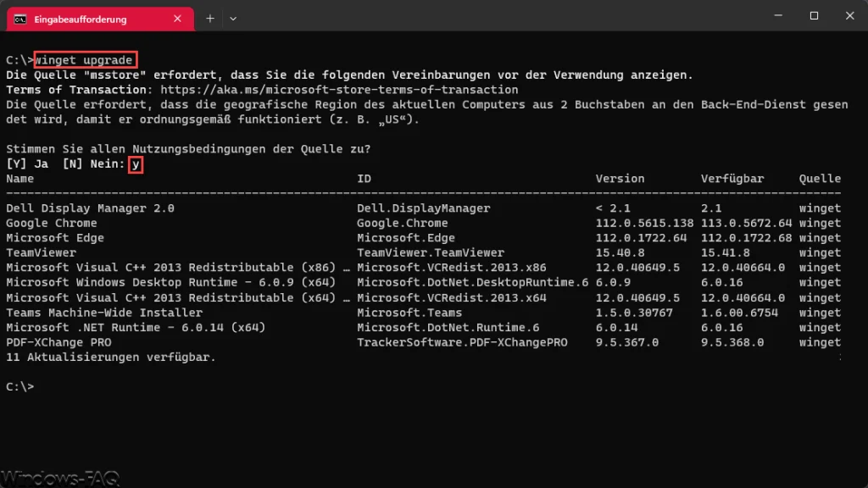The image size is (868, 488).
Task: Click Teams available version '1.6.00.6754'
Action: coord(739,313)
